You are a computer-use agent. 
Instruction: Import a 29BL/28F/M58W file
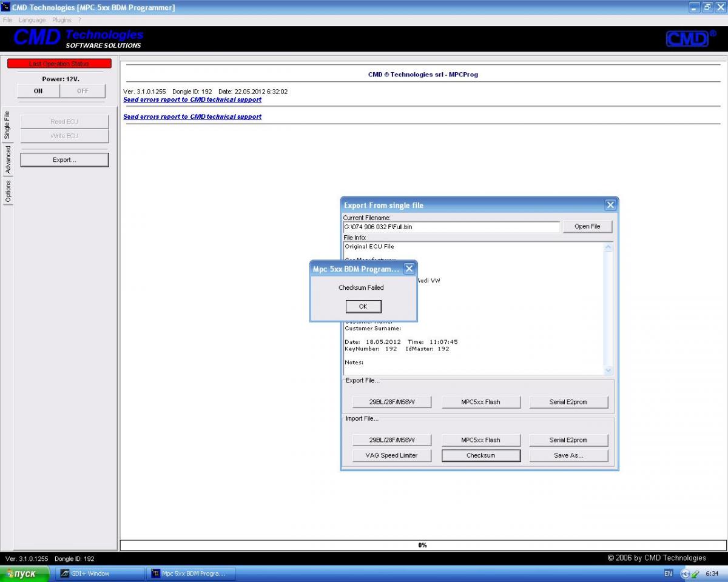tap(392, 440)
